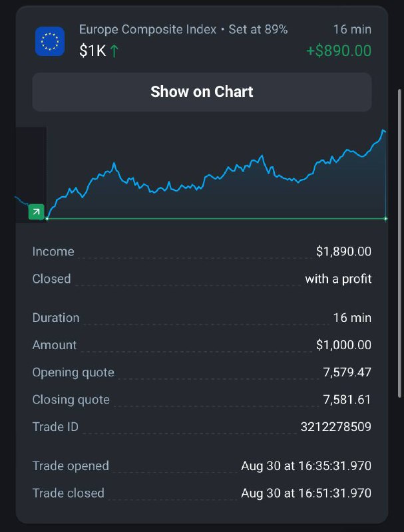Click the Europe Composite Index title text
Screen dimensions: 404x532
[148, 29]
